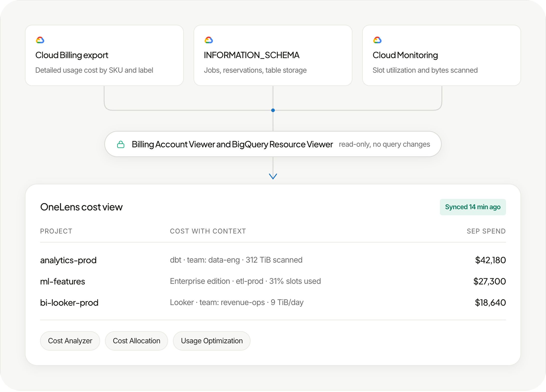
Task: Select the Cloud Monitoring card title
Action: pos(405,55)
